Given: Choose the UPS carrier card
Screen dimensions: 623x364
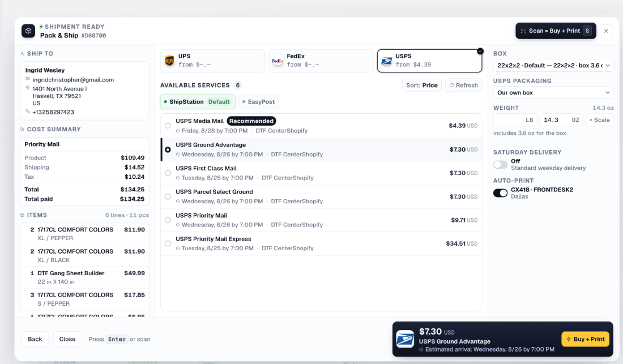Looking at the screenshot, I should [212, 61].
